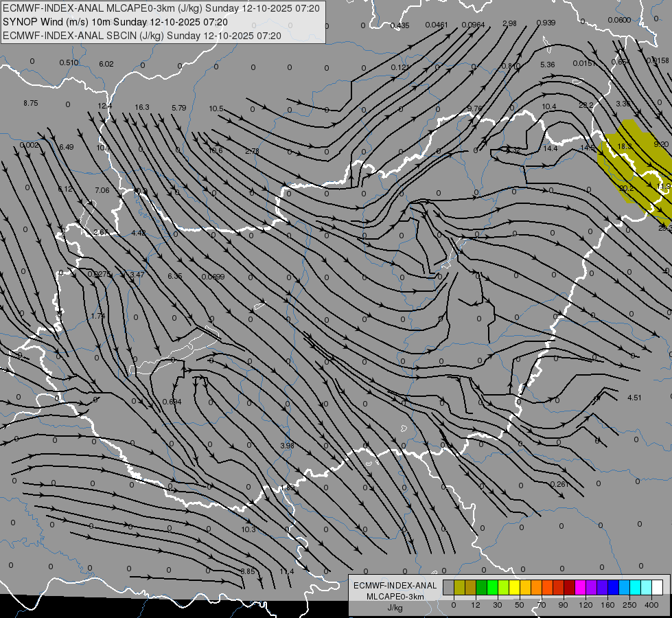
Task: Click the legend tick label 400
Action: [x=651, y=605]
